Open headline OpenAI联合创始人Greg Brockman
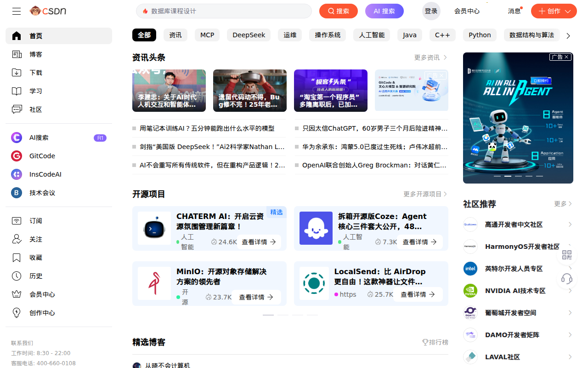Image resolution: width=588 pixels, height=368 pixels. [375, 165]
